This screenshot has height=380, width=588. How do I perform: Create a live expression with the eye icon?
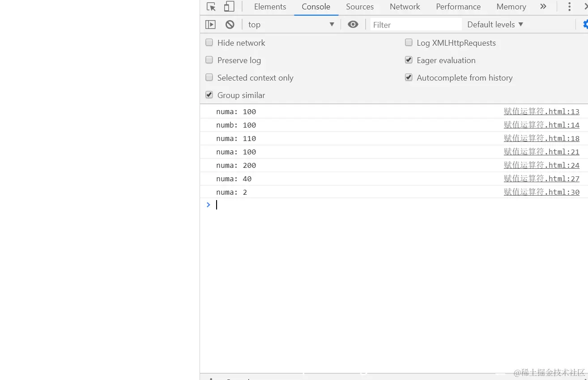coord(353,25)
